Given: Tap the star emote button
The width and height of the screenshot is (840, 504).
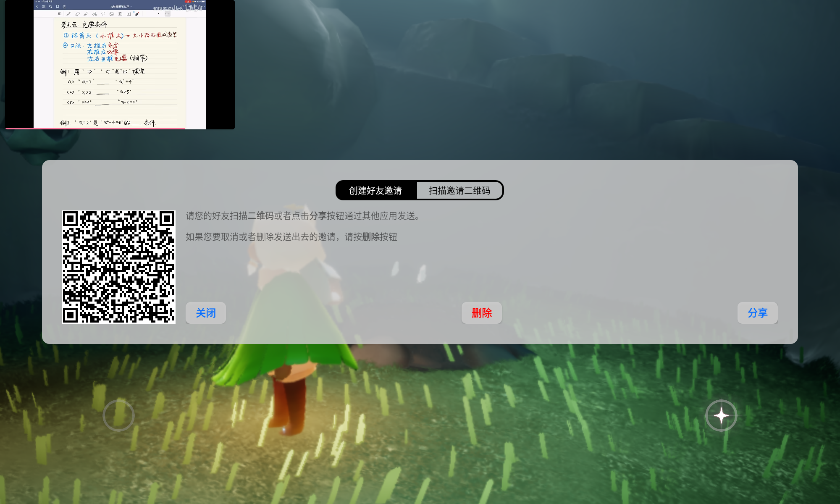Looking at the screenshot, I should 721,416.
